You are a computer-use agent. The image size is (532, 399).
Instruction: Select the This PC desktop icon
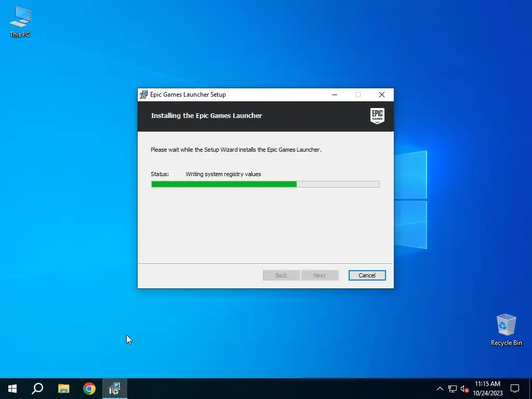[20, 21]
